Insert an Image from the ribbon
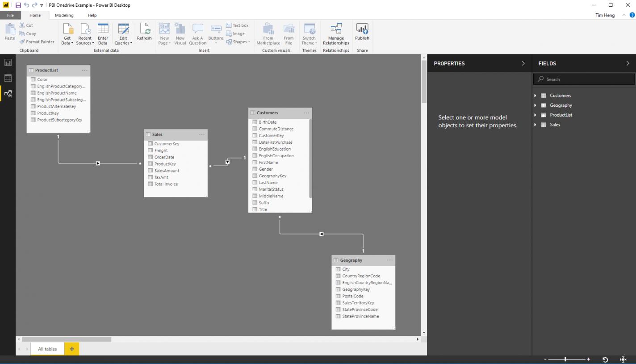Image resolution: width=636 pixels, height=364 pixels. point(235,33)
